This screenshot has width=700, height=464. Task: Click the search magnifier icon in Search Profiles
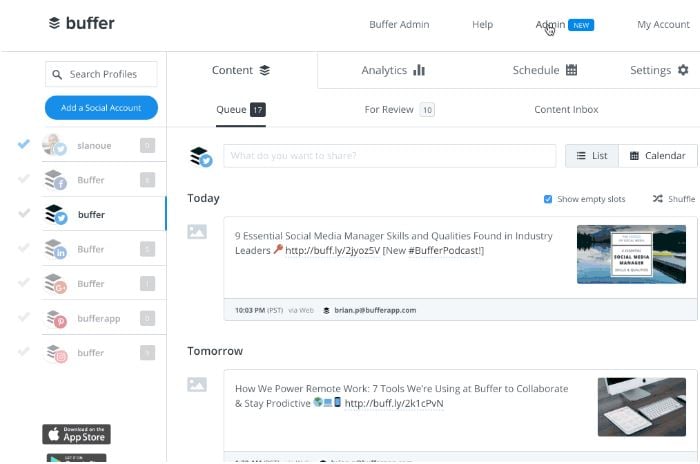point(57,75)
